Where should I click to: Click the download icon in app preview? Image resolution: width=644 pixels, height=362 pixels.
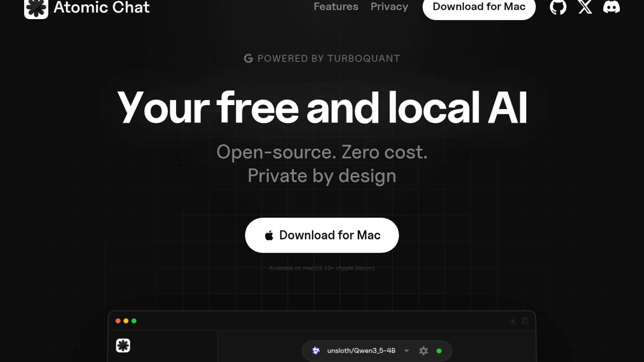[x=513, y=321]
